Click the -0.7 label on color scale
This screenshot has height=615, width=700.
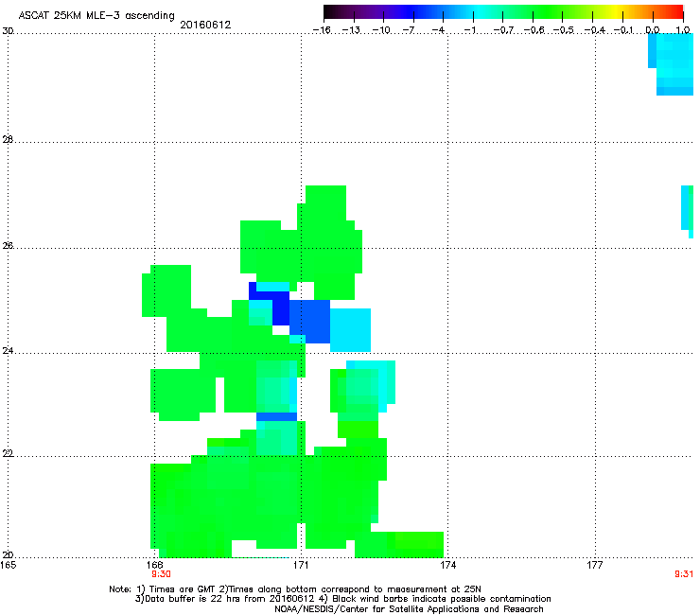coord(503,30)
